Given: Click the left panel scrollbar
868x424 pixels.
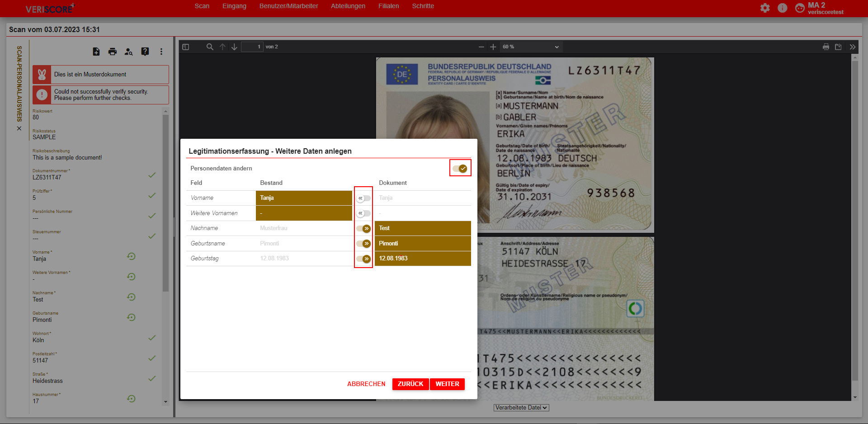Looking at the screenshot, I should tap(165, 203).
